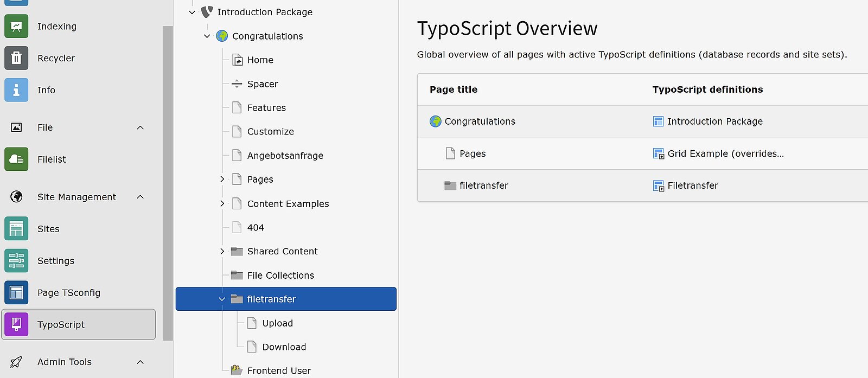868x378 pixels.
Task: Collapse the Site Management group
Action: click(x=141, y=197)
